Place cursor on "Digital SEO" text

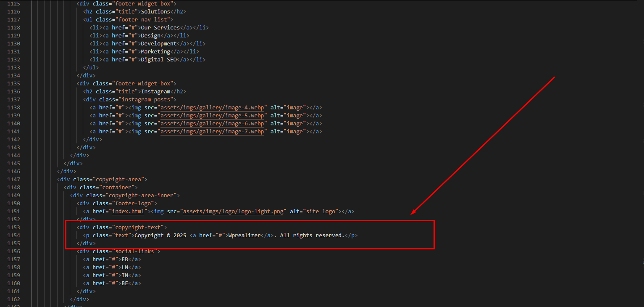point(158,60)
